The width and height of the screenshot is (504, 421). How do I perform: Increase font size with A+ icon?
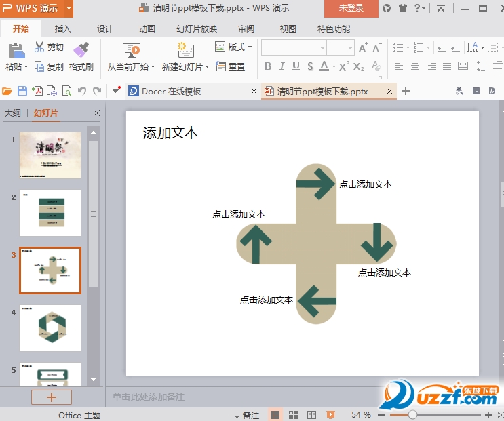(x=363, y=48)
